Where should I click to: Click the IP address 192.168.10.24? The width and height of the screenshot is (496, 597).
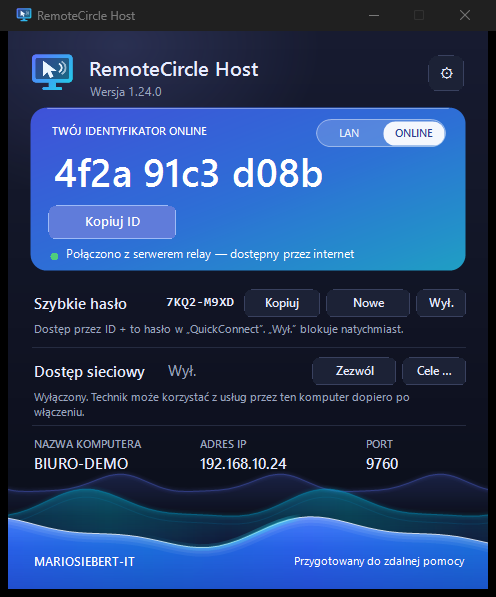[x=243, y=464]
